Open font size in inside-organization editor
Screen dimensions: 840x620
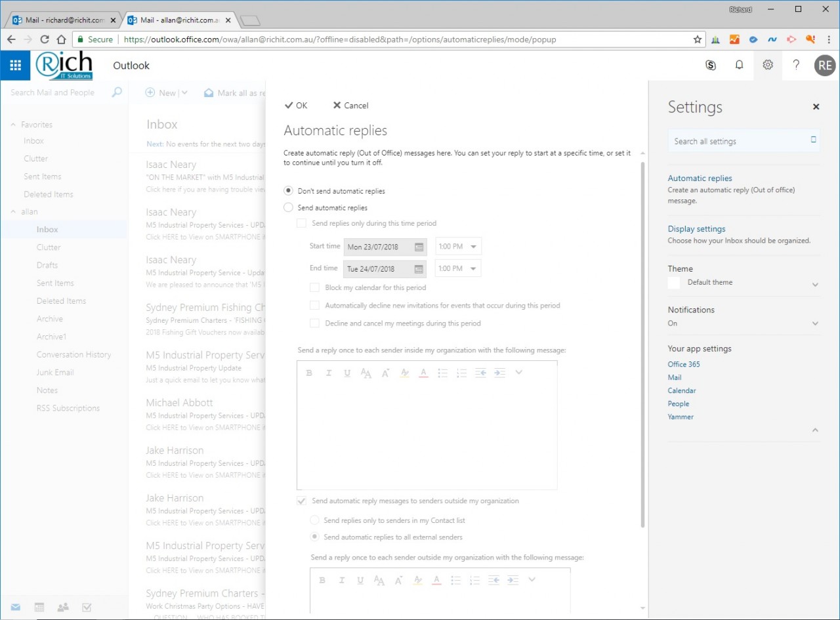(385, 373)
